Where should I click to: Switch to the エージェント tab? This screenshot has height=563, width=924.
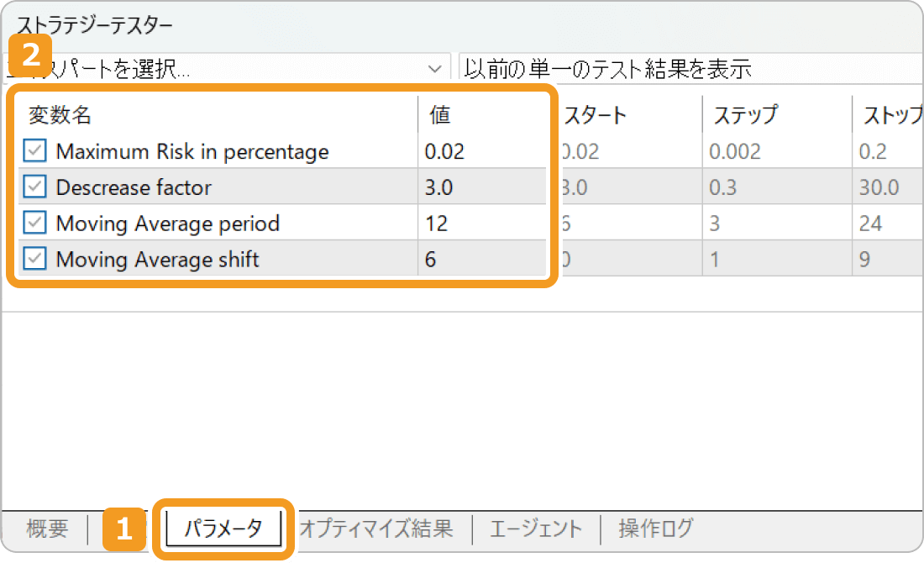click(535, 529)
